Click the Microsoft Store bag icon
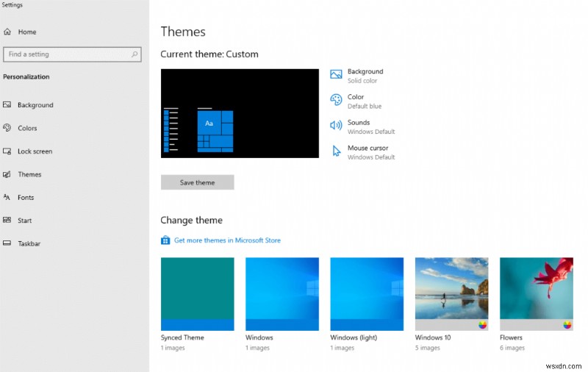Viewport: 588px width, 372px height. pyautogui.click(x=165, y=240)
